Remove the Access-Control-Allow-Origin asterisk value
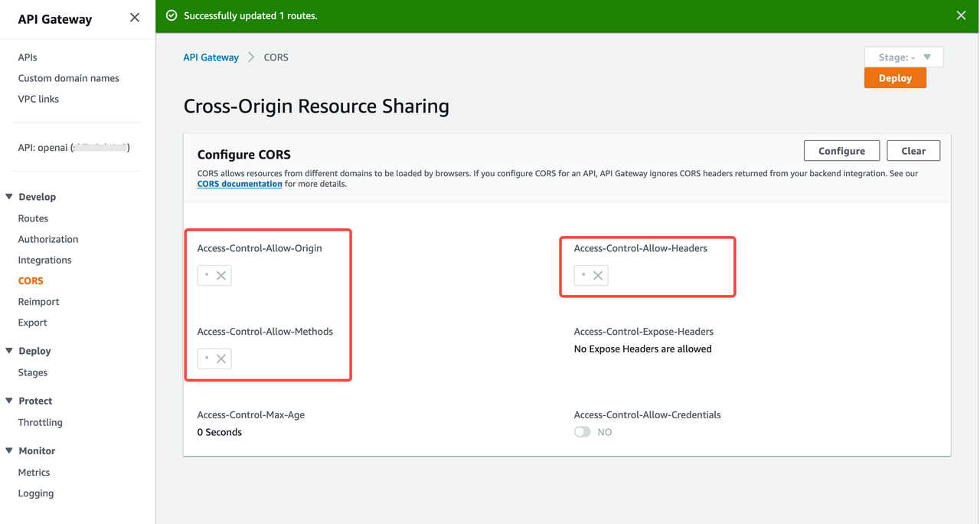Screen dimensions: 980x524 [221, 276]
